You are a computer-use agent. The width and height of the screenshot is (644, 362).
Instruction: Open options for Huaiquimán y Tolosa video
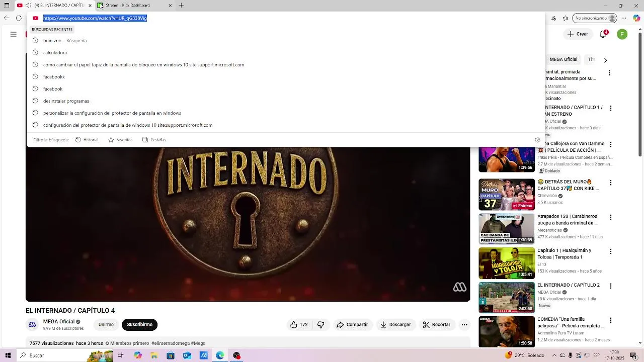click(x=611, y=251)
